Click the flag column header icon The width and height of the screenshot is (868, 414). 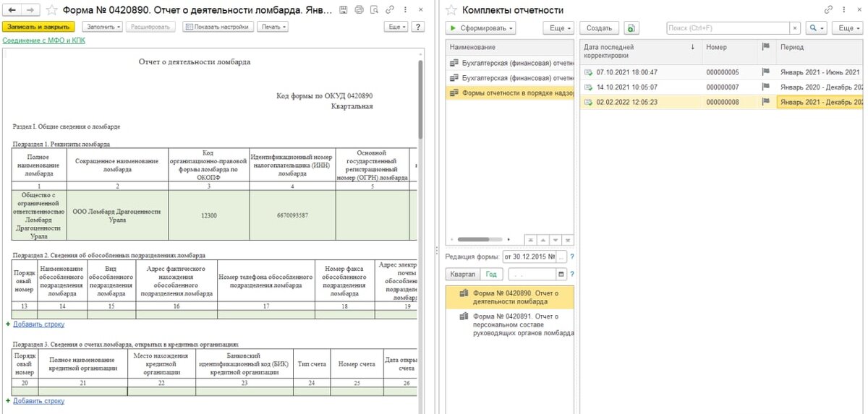pos(765,46)
